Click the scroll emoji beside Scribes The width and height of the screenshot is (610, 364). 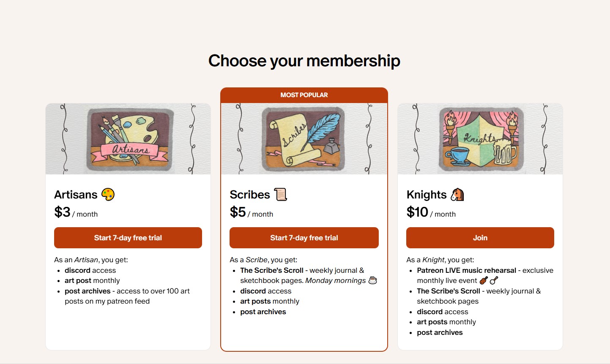point(281,195)
